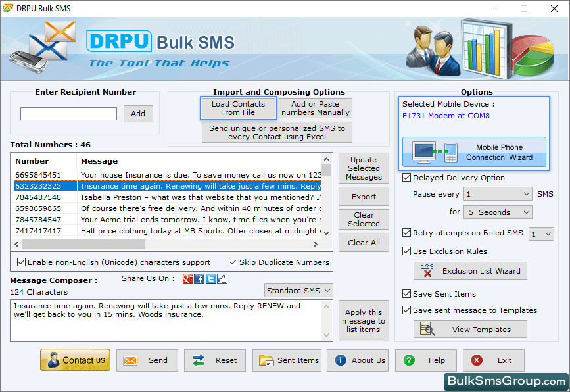This screenshot has width=570, height=392.
Task: Click Apply this message to list items
Action: (364, 321)
